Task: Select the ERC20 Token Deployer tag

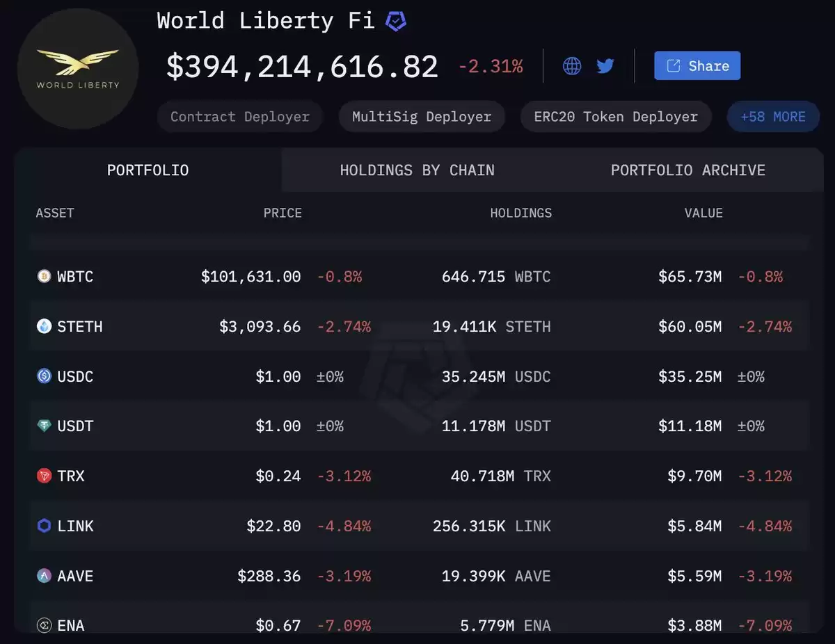Action: point(616,117)
